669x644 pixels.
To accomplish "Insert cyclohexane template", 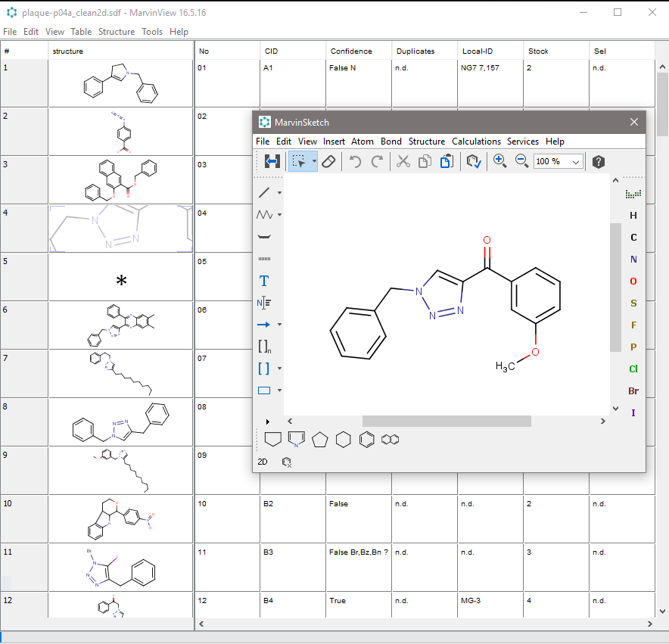I will click(x=343, y=440).
